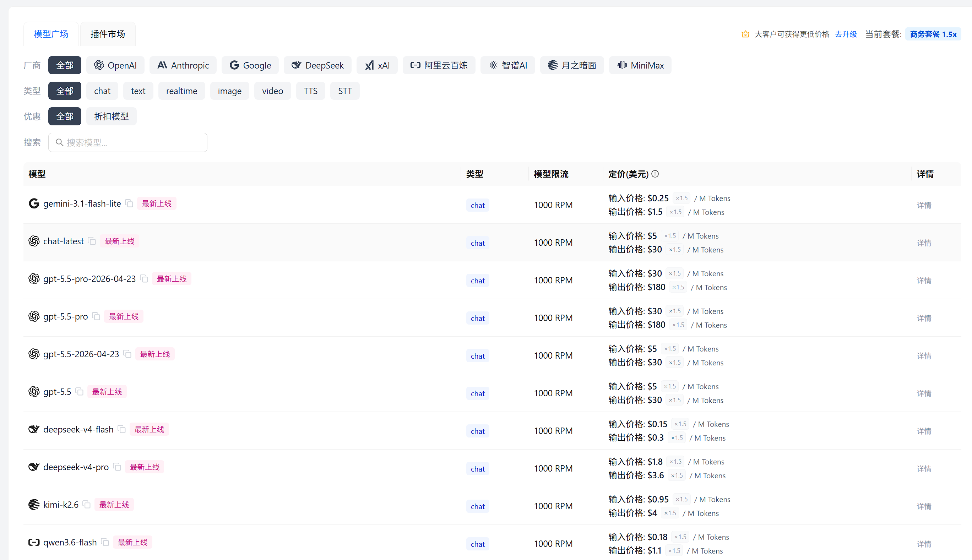
Task: Show only realtime type models
Action: (181, 91)
